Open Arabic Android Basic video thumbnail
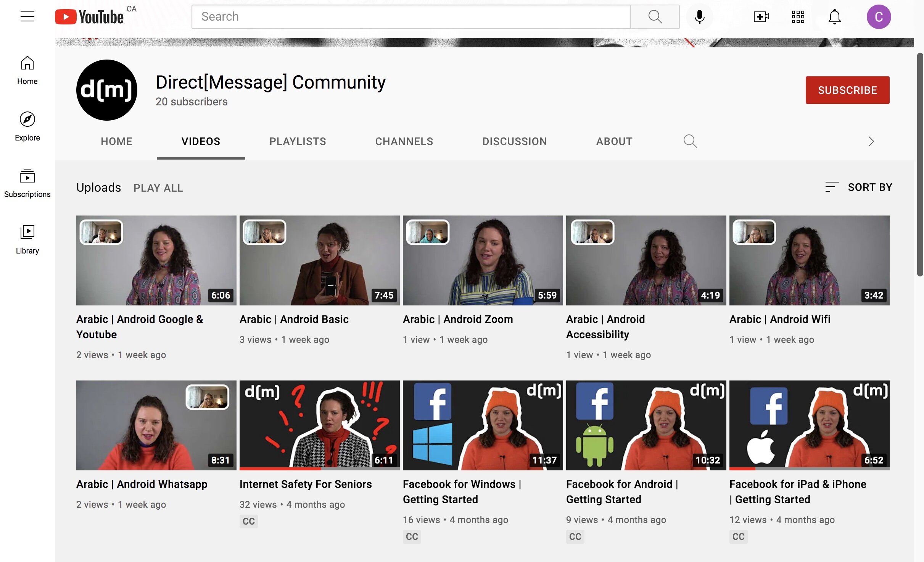Screen dimensions: 924x562 [320, 260]
